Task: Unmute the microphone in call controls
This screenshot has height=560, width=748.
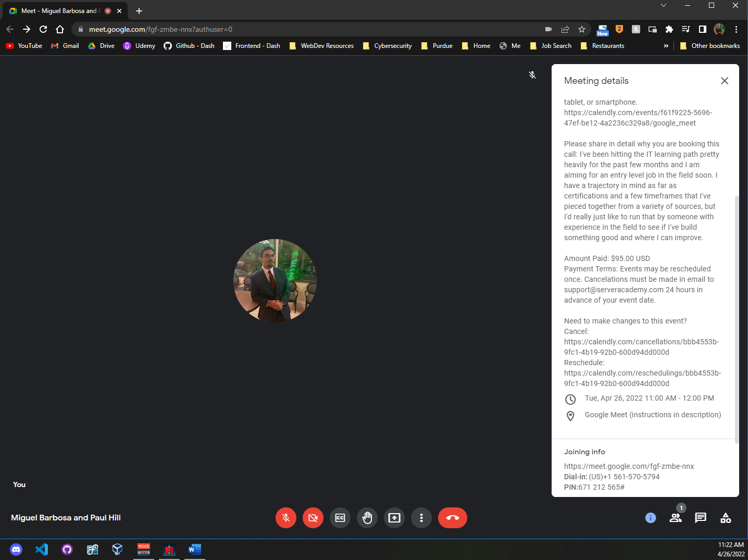Action: tap(286, 518)
